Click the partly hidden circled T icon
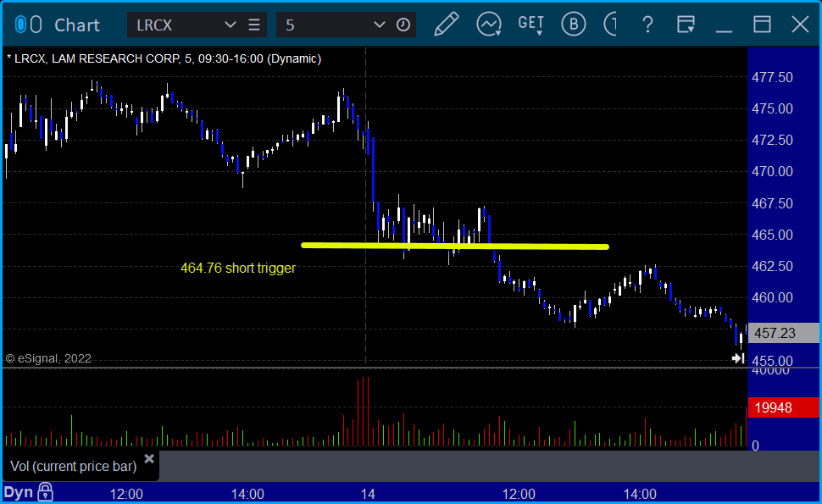The width and height of the screenshot is (822, 504). click(x=610, y=24)
